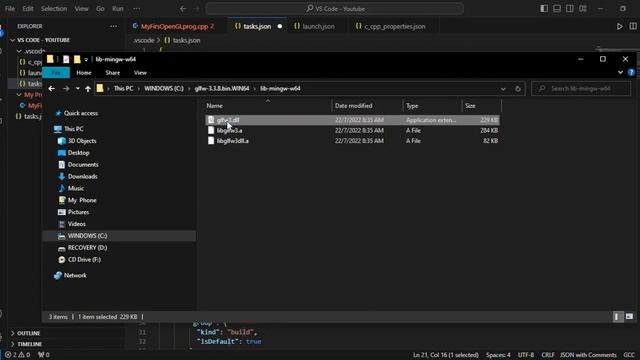The height and width of the screenshot is (360, 640).
Task: Select This PC in navigation pane
Action: pyautogui.click(x=69, y=129)
